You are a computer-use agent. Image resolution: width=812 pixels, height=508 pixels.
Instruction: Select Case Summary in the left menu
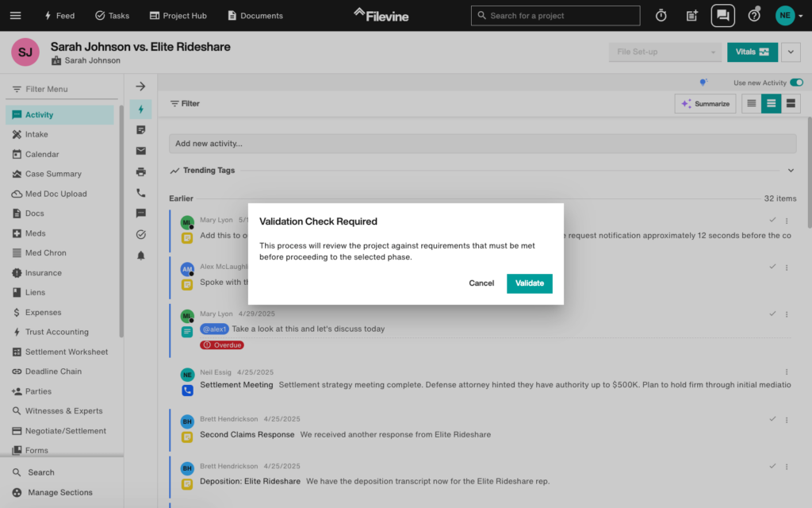[x=53, y=174]
